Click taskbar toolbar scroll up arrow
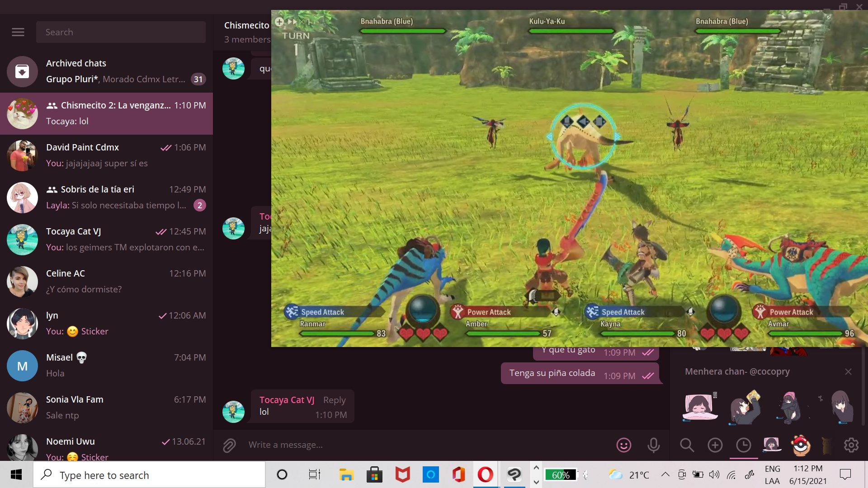 coord(536,468)
